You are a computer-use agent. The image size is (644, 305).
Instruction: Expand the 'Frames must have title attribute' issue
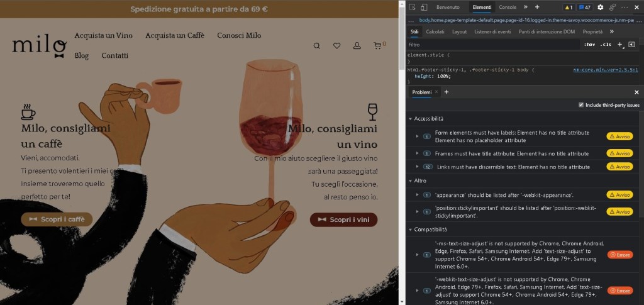point(417,153)
